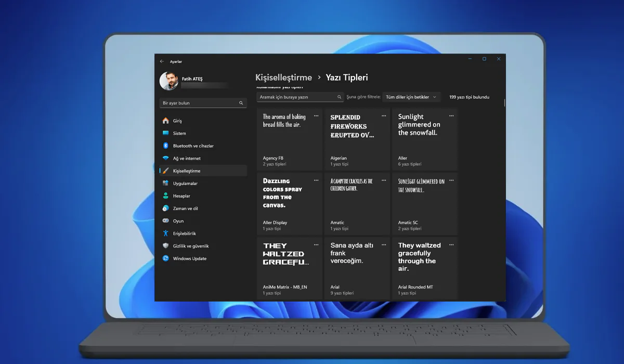
Task: Click the Bluetooth ve cihazlar icon
Action: (x=165, y=146)
